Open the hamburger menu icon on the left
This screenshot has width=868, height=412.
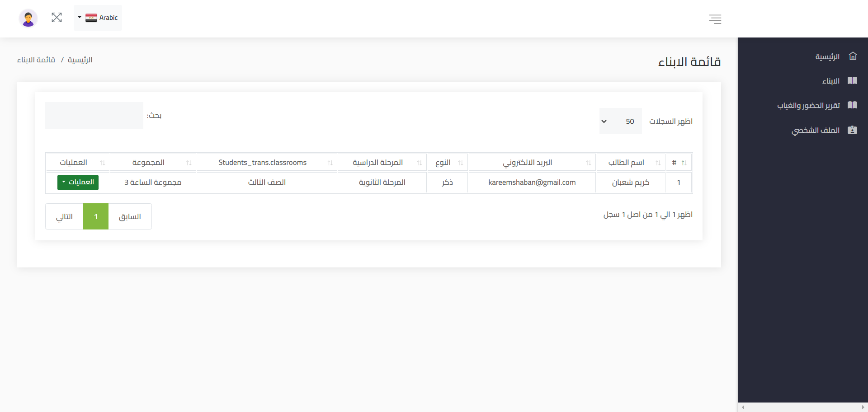coord(715,19)
